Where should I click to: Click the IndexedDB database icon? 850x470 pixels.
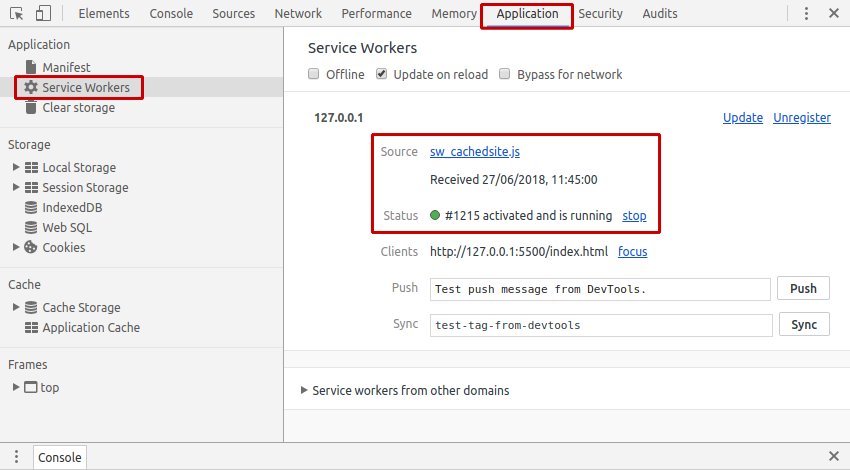[x=31, y=208]
